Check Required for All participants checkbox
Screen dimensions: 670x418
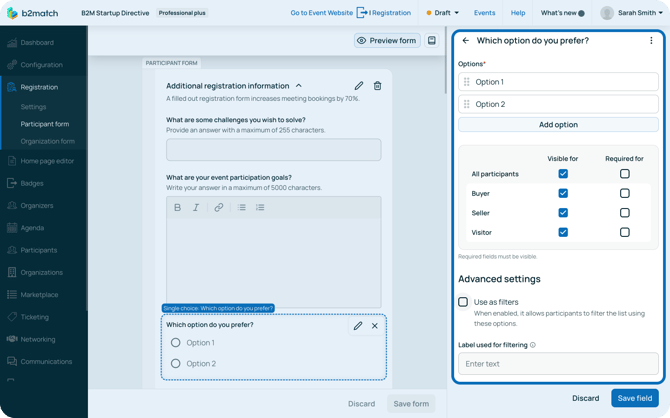(624, 174)
